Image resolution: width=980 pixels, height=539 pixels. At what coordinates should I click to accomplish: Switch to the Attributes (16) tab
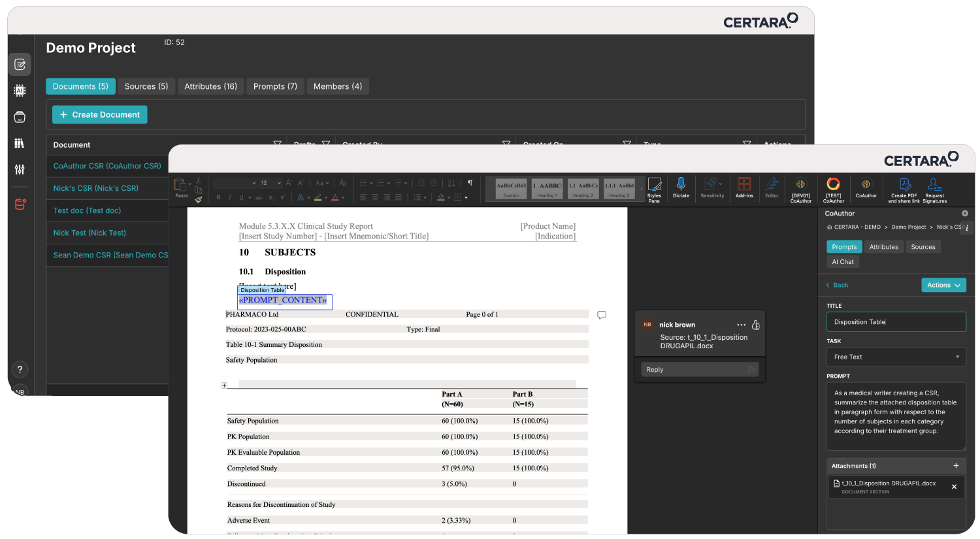click(x=210, y=86)
